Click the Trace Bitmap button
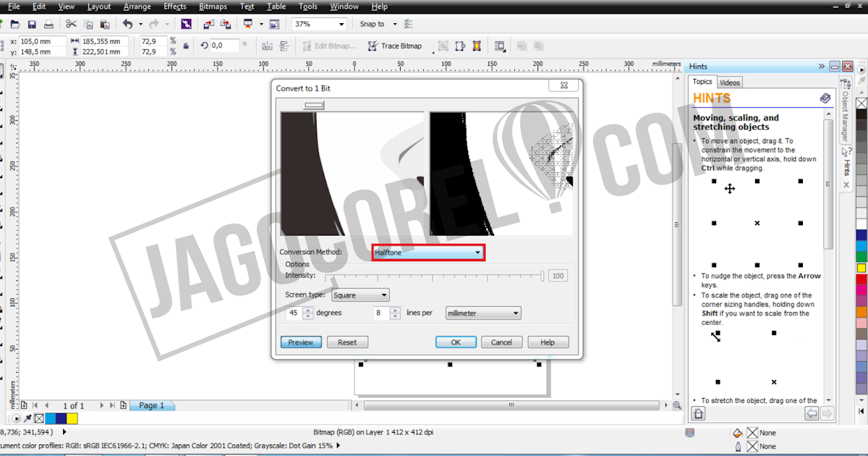868x456 pixels. (x=395, y=46)
